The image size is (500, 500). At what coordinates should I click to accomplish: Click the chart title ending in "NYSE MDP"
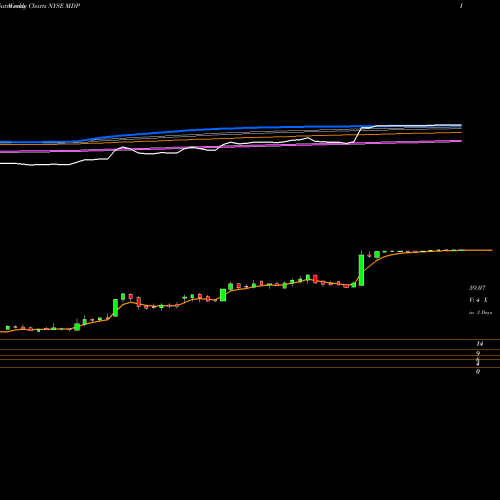pyautogui.click(x=40, y=6)
